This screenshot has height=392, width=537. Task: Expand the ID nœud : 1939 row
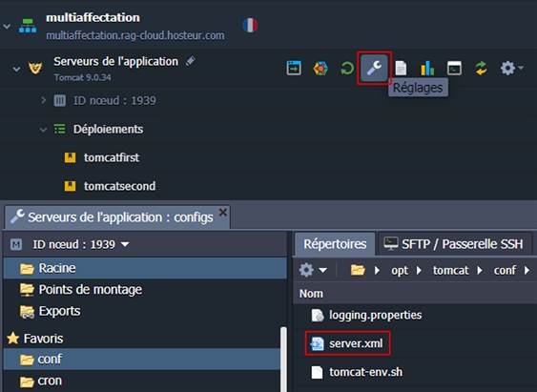pyautogui.click(x=43, y=100)
